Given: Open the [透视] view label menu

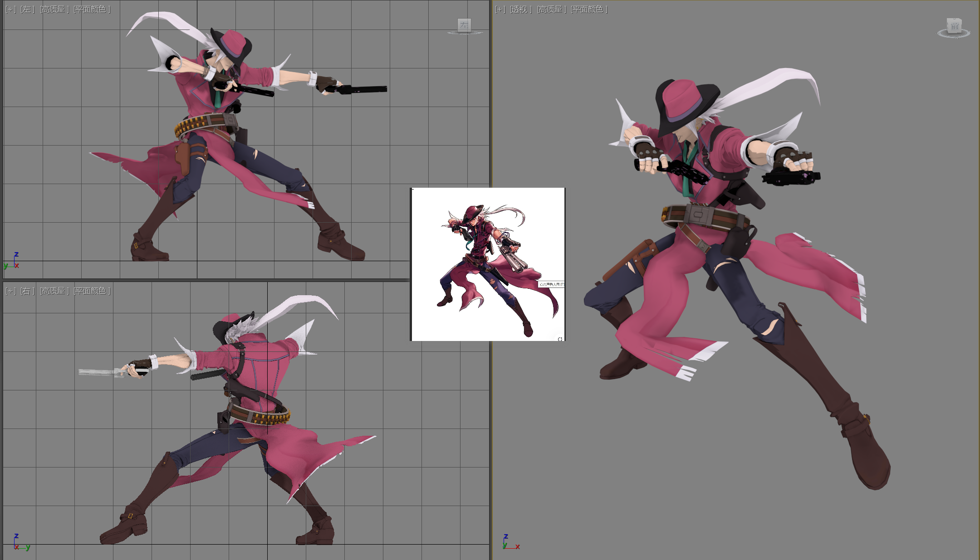Looking at the screenshot, I should pyautogui.click(x=521, y=10).
